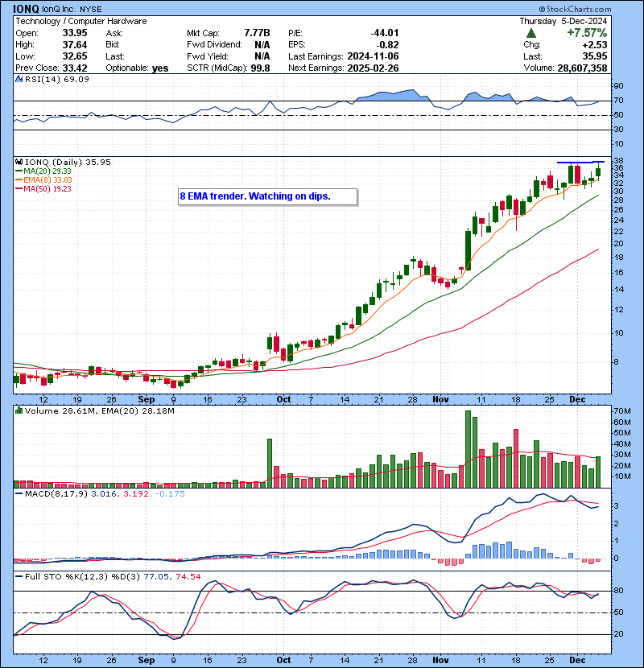Select the EMA(8) 33.03 legend entry
This screenshot has height=668, width=644.
tap(44, 179)
